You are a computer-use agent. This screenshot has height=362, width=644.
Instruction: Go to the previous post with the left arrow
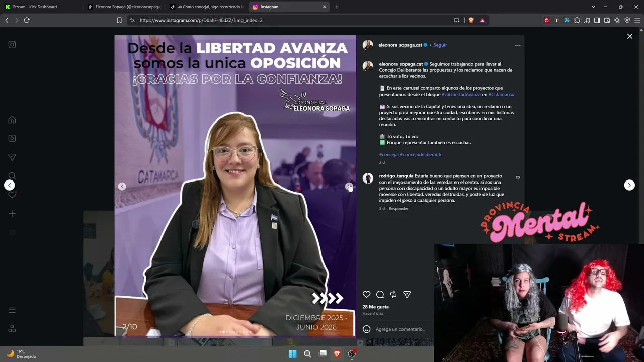pos(10,185)
